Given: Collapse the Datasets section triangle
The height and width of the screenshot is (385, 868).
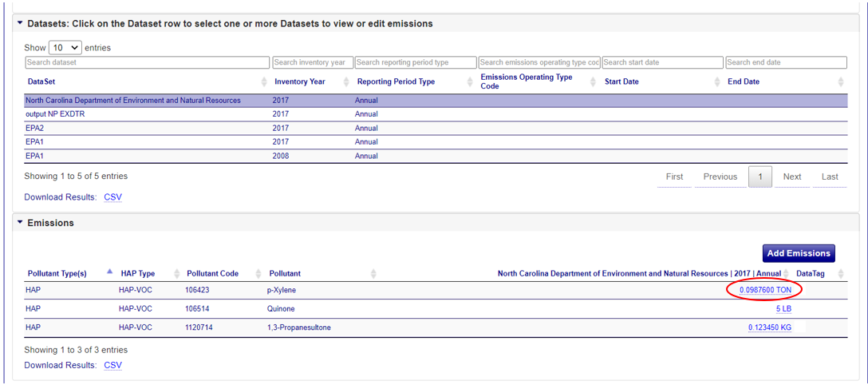Looking at the screenshot, I should [21, 23].
